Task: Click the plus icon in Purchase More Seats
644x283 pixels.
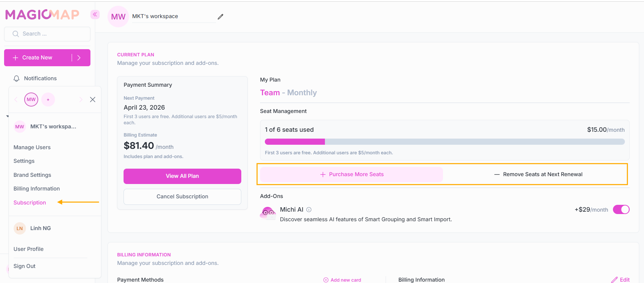Action: [x=323, y=174]
